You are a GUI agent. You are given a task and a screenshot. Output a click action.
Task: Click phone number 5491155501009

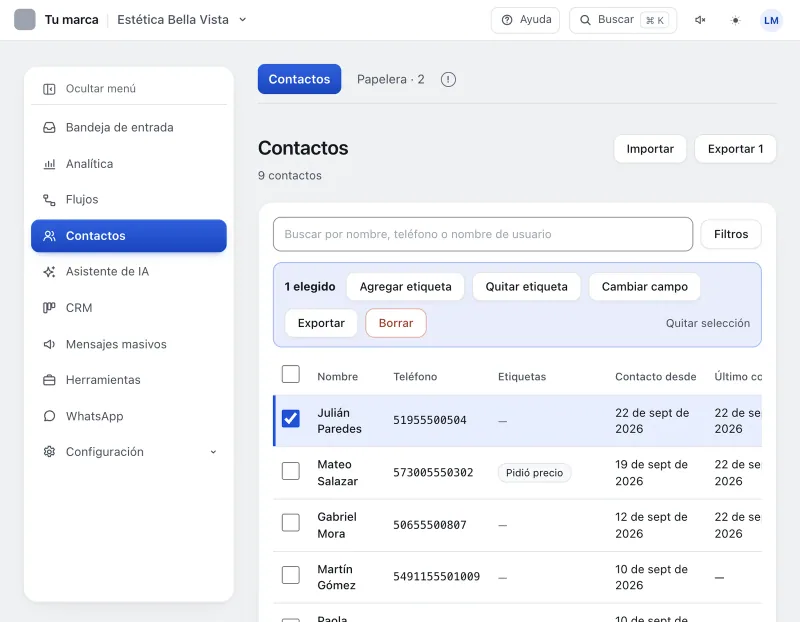coord(436,577)
